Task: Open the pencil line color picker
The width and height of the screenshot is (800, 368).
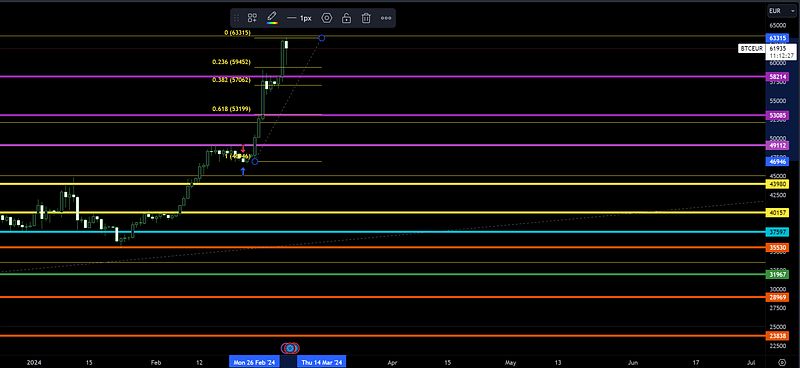Action: pyautogui.click(x=272, y=18)
